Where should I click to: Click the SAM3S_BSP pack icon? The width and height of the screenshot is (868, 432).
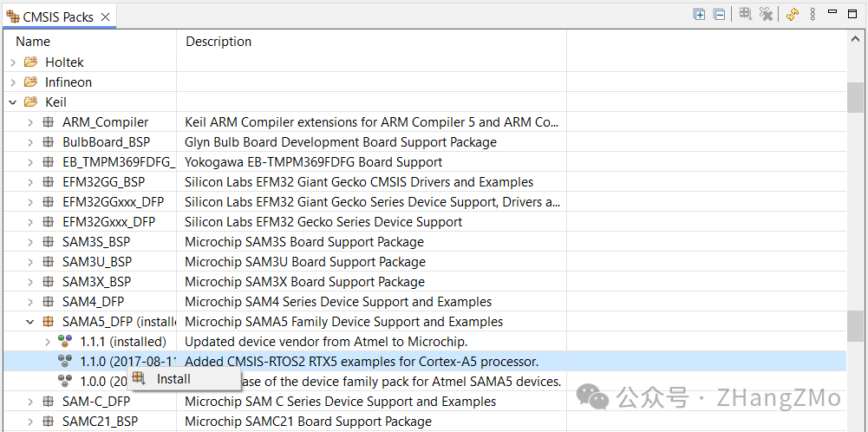pyautogui.click(x=49, y=242)
